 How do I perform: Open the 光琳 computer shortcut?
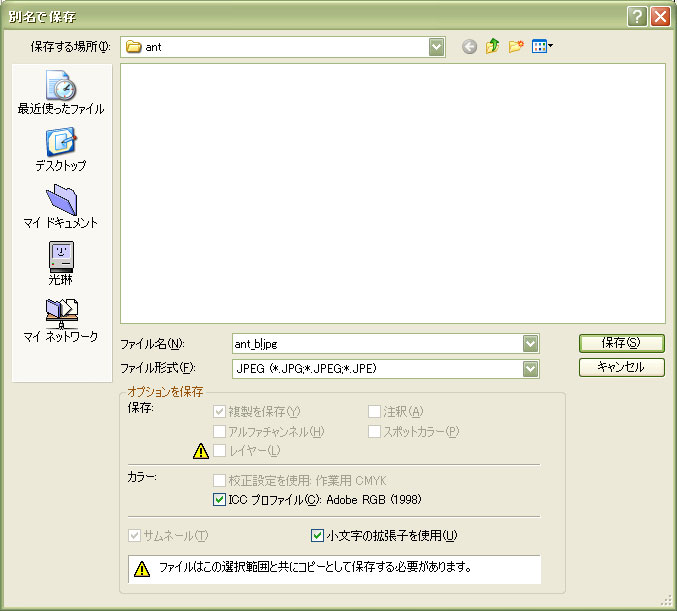pos(61,263)
